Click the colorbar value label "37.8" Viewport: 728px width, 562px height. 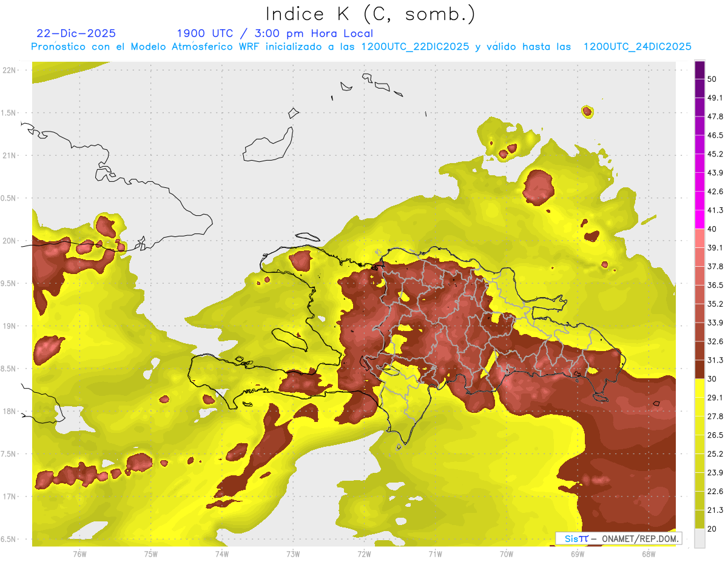coord(715,267)
